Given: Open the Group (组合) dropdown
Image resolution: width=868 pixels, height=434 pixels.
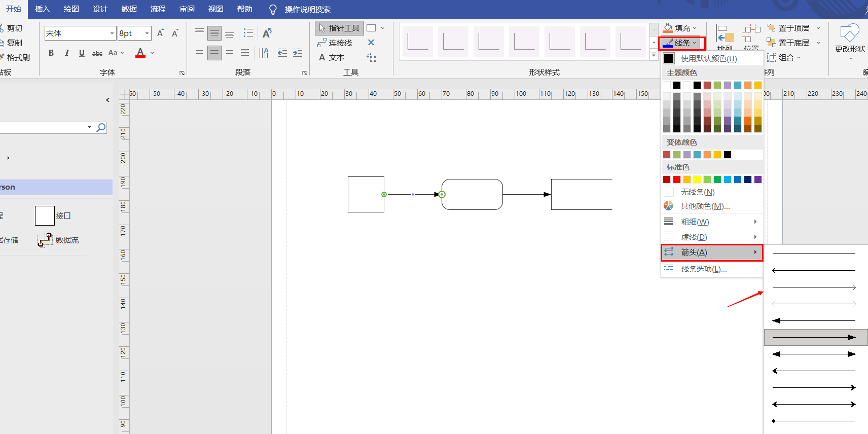Looking at the screenshot, I should (x=784, y=57).
